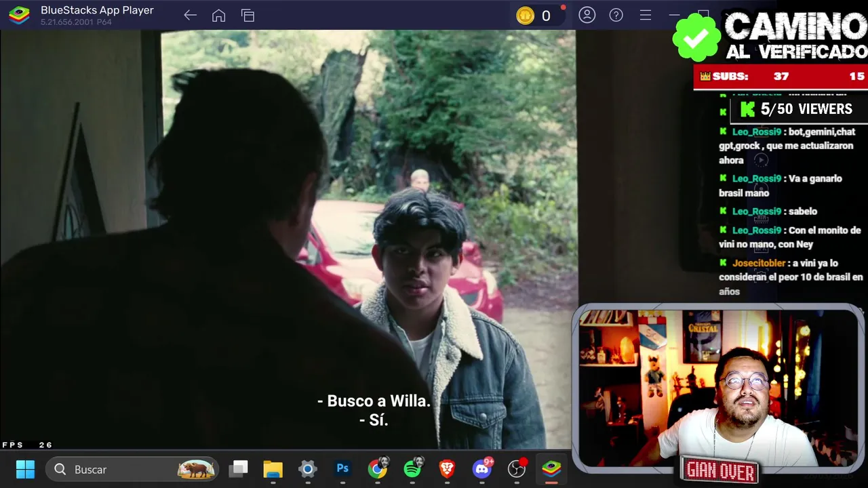Open the BlueStacks help question mark
Image resolution: width=868 pixels, height=488 pixels.
(x=616, y=15)
